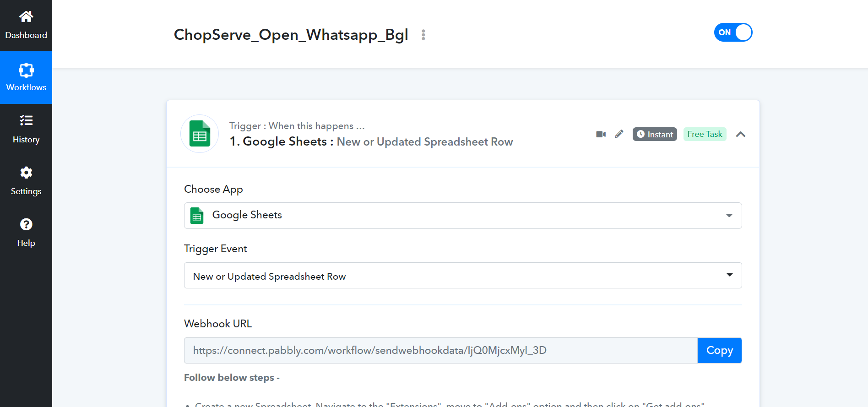Click the video tutorial camera icon
The image size is (868, 407).
click(601, 134)
